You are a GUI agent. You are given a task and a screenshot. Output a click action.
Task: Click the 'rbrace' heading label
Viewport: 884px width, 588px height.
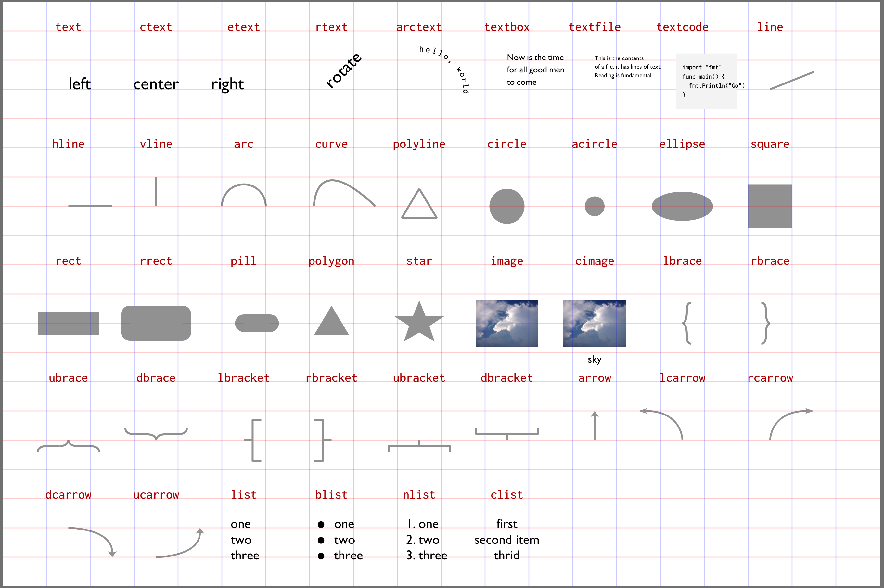[770, 261]
